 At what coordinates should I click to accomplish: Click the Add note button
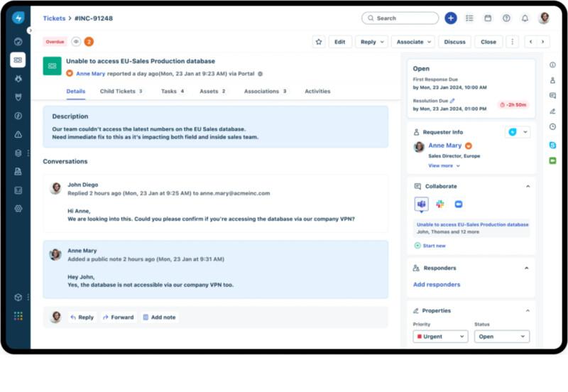tap(159, 317)
